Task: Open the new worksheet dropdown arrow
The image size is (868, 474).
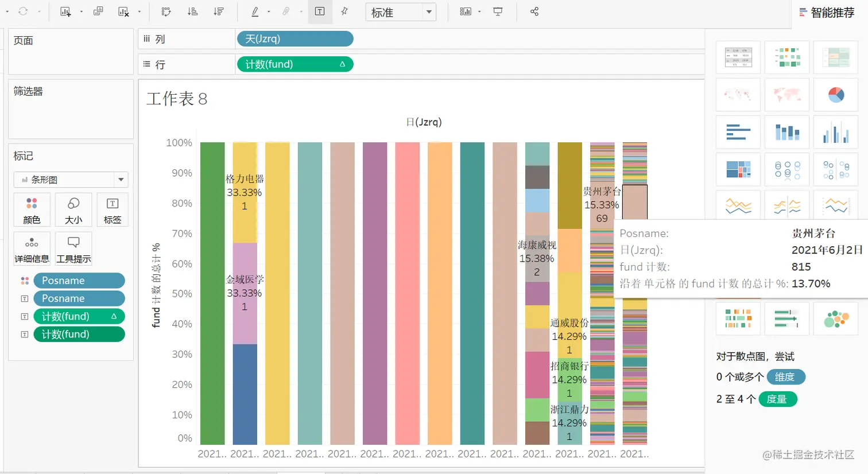Action: click(81, 11)
